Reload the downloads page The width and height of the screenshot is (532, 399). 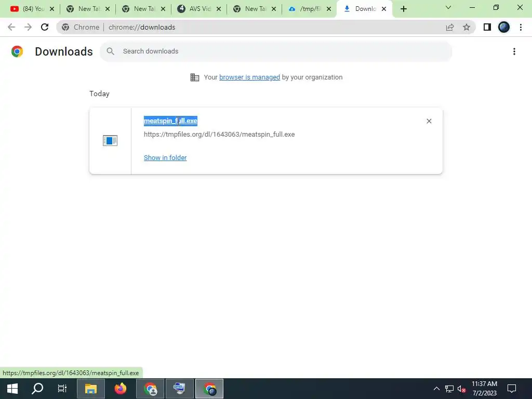pos(45,27)
